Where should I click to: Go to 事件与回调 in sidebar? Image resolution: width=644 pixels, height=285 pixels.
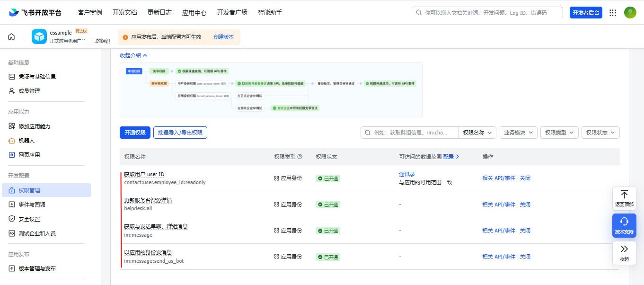(32, 205)
